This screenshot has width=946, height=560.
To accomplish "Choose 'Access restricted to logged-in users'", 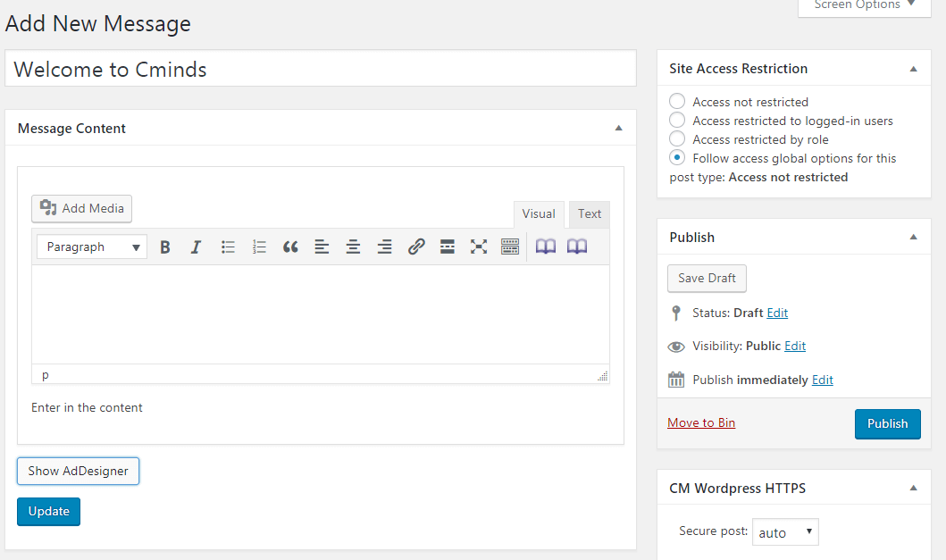I will tap(677, 121).
